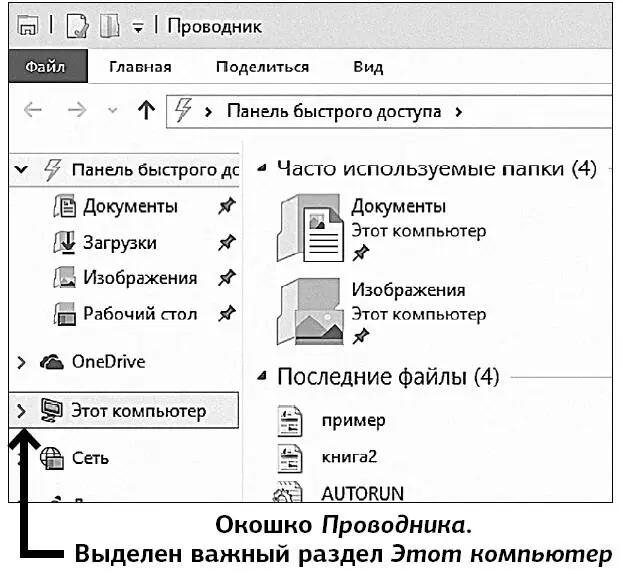Click the AUTORUN file gear icon
Viewport: 623px width, 579px height.
[x=288, y=491]
